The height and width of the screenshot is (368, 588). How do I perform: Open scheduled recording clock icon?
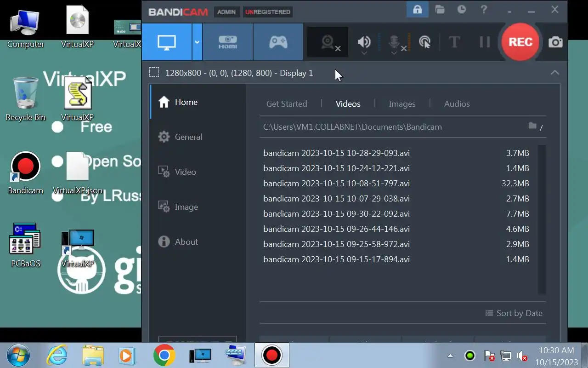click(462, 10)
